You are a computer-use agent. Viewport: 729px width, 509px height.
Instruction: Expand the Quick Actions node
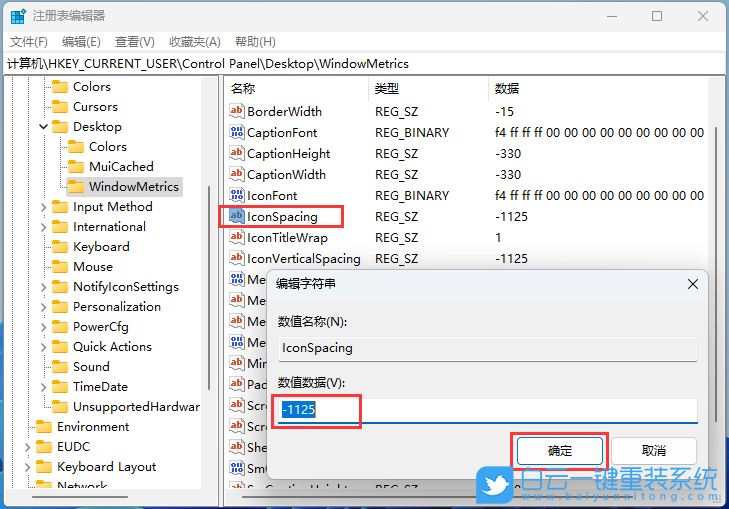point(43,347)
